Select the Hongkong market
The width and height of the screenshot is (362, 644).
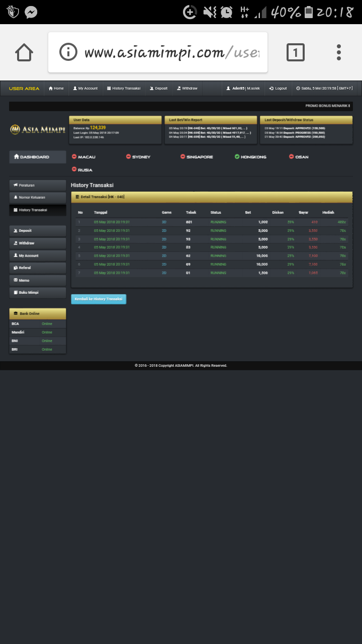coord(250,157)
